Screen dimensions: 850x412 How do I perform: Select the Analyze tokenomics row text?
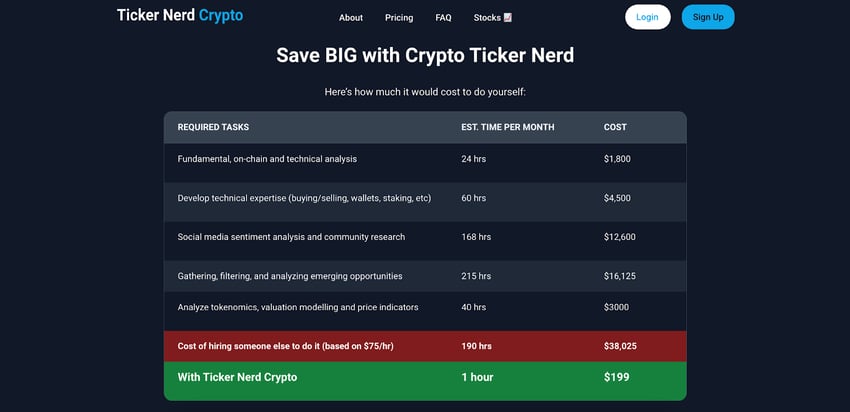[x=298, y=307]
